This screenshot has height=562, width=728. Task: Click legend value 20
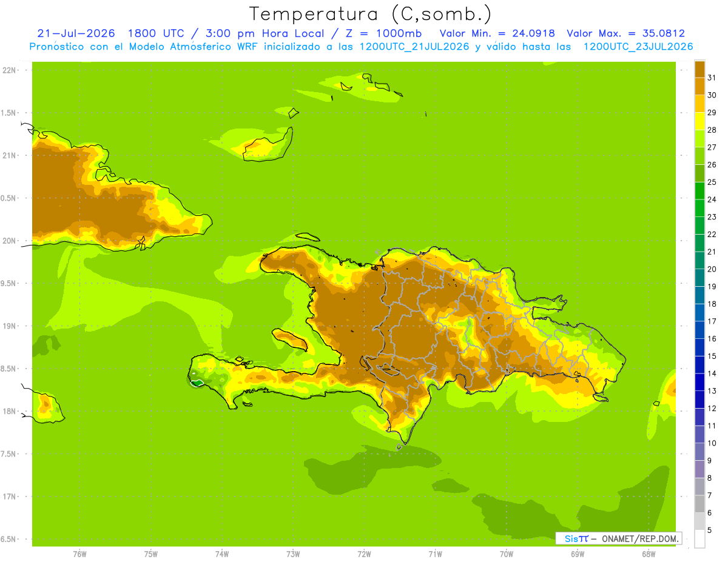click(712, 269)
